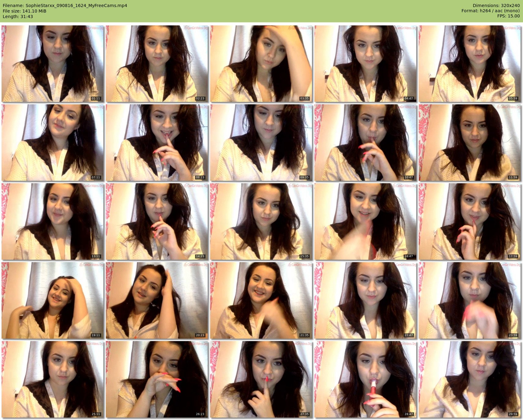Select the thumbnail marked 03:35
This screenshot has width=523, height=420.
(x=261, y=64)
